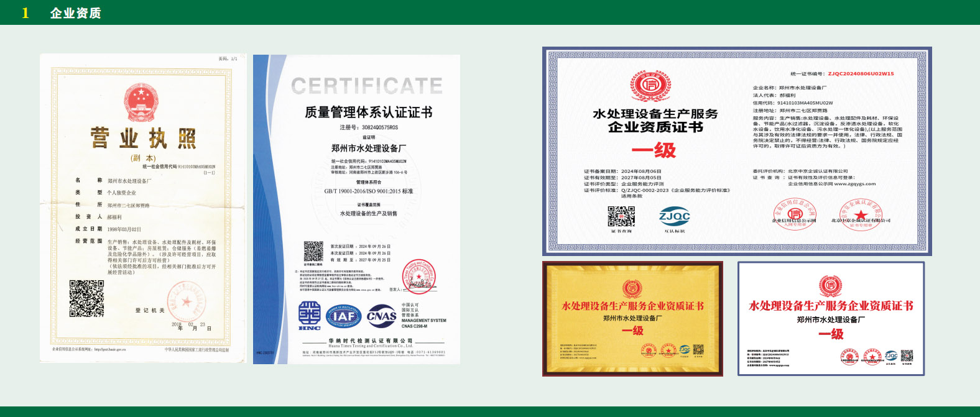980x417 pixels.
Task: Click the CERTIFICATE heading
Action: (367, 86)
